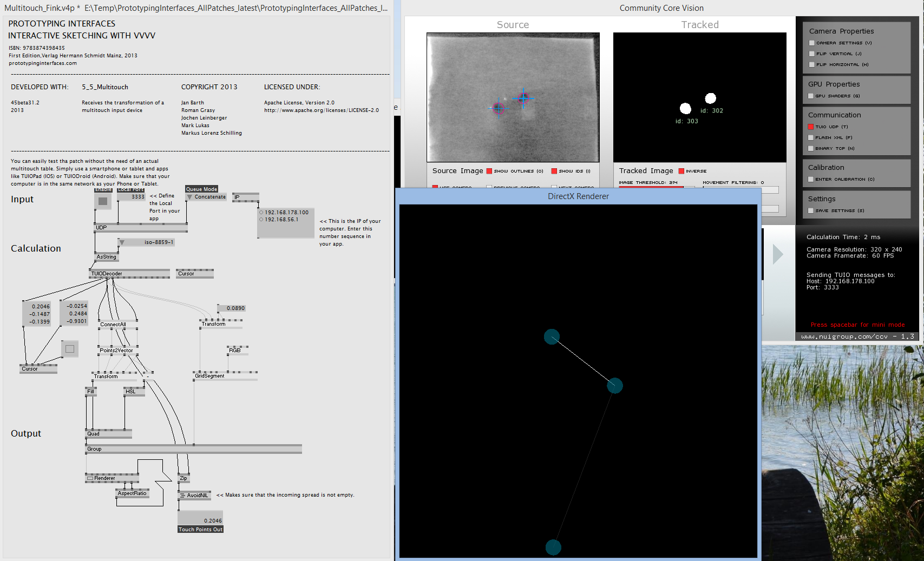924x561 pixels.
Task: Select the ConnectAll node
Action: coord(113,325)
